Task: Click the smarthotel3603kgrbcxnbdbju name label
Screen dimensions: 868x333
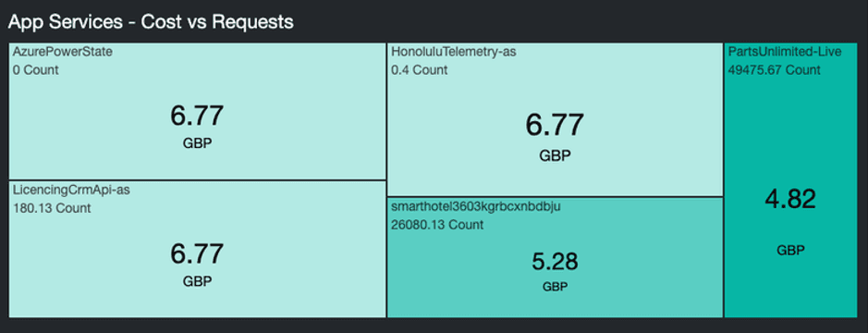Action: (x=476, y=206)
